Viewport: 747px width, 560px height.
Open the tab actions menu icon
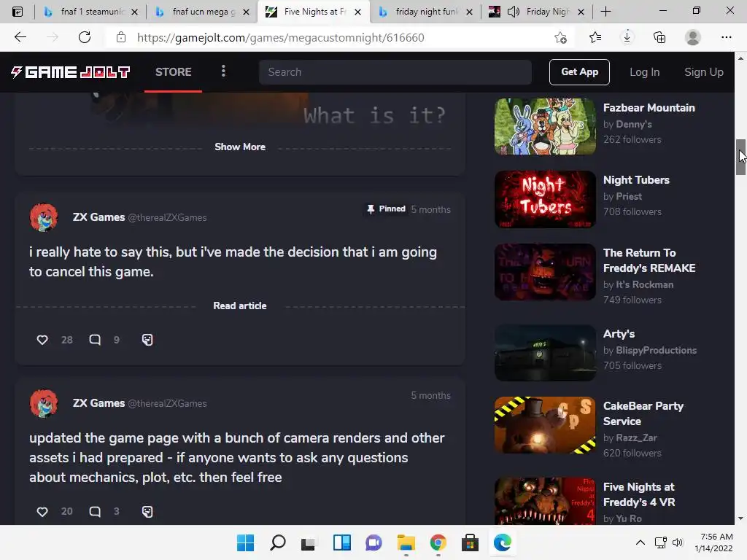click(x=18, y=12)
